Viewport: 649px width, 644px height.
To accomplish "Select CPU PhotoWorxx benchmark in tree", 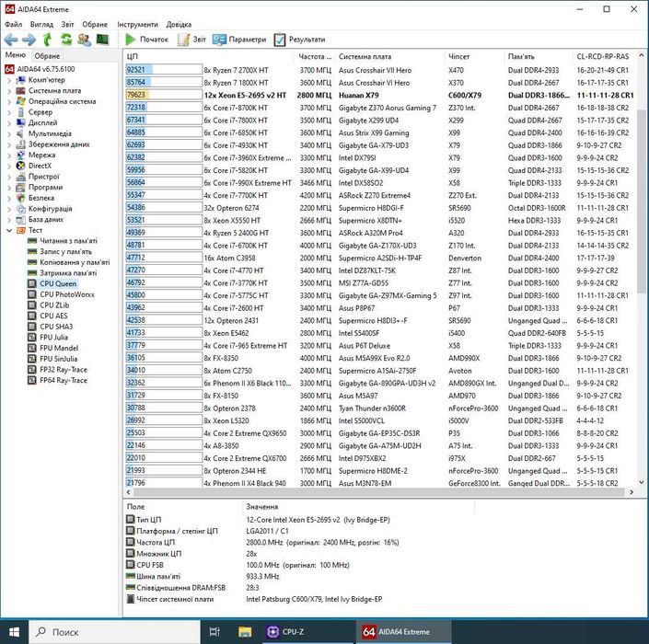I will [x=66, y=294].
